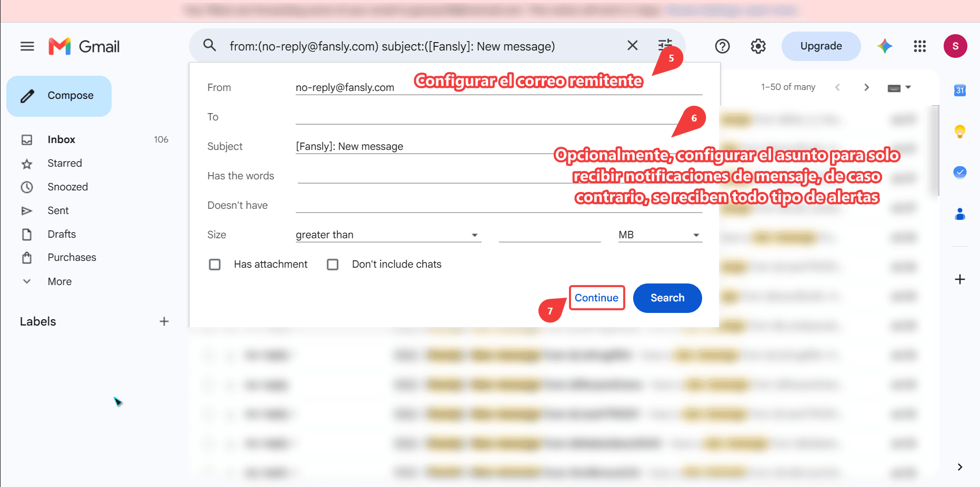980x487 pixels.
Task: Click the pencil icon in Compose
Action: point(27,96)
